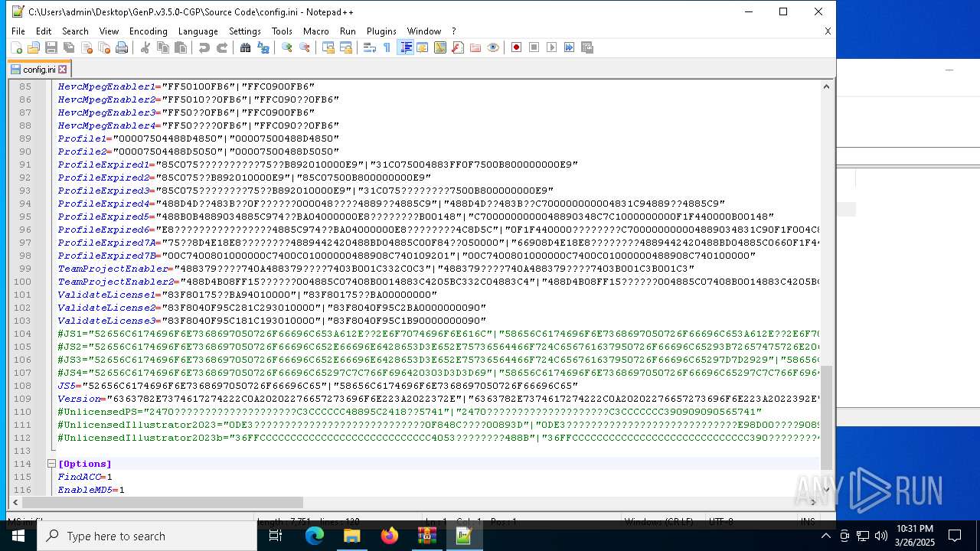The width and height of the screenshot is (980, 551).
Task: Zoom in using the toolbar magnifier
Action: point(287,47)
